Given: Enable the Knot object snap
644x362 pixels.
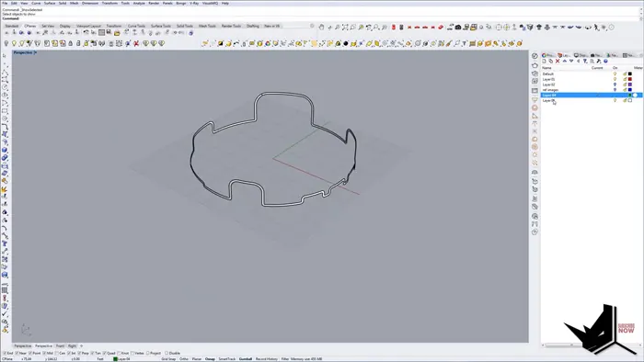Looking at the screenshot, I should tap(123, 353).
